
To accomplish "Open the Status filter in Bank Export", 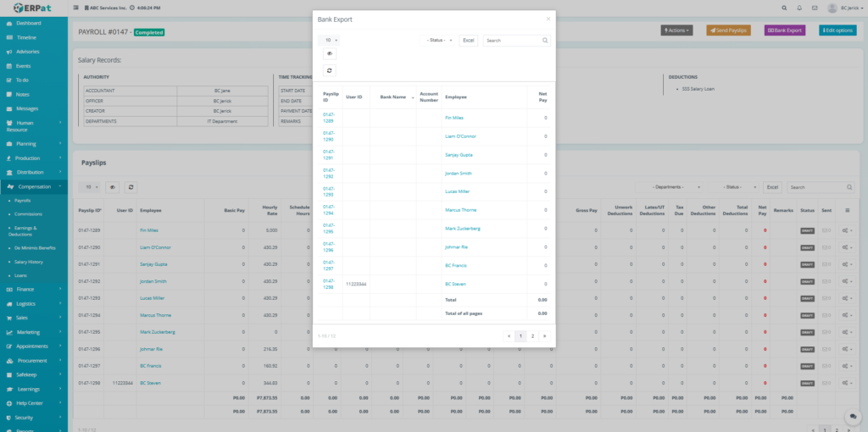I will (x=439, y=40).
